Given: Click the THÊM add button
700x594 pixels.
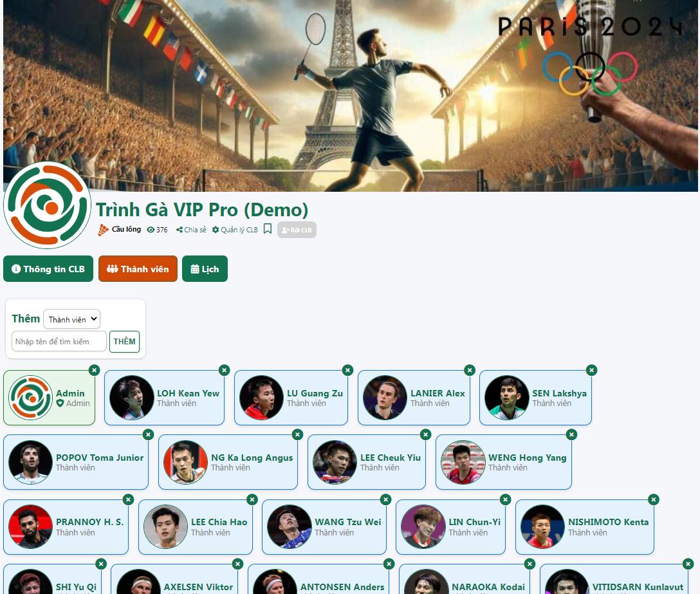Looking at the screenshot, I should tap(125, 342).
